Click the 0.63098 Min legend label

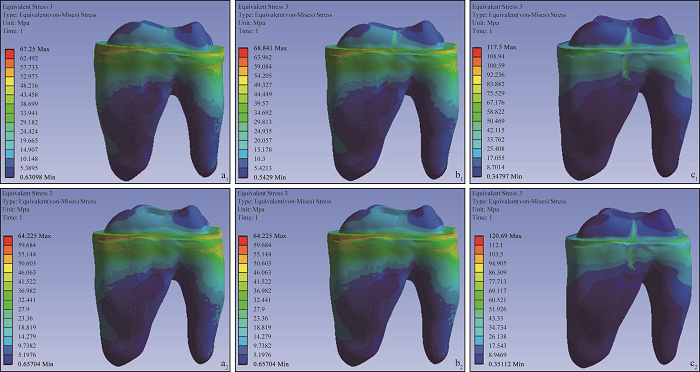pos(34,177)
